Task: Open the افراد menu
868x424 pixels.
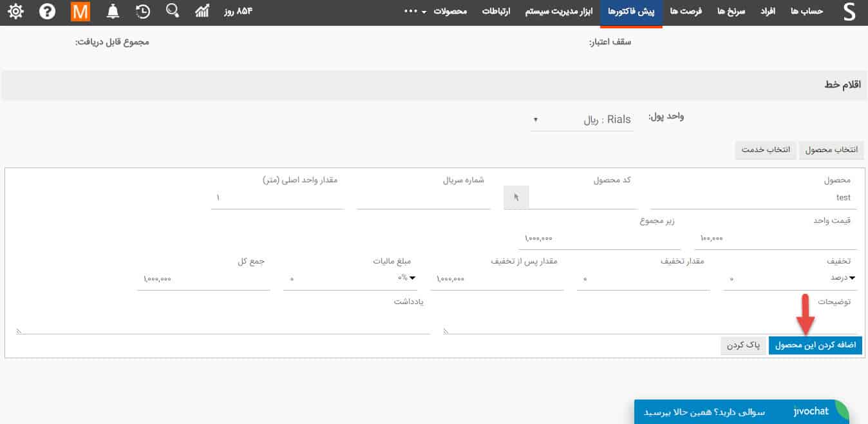Action: coord(769,12)
